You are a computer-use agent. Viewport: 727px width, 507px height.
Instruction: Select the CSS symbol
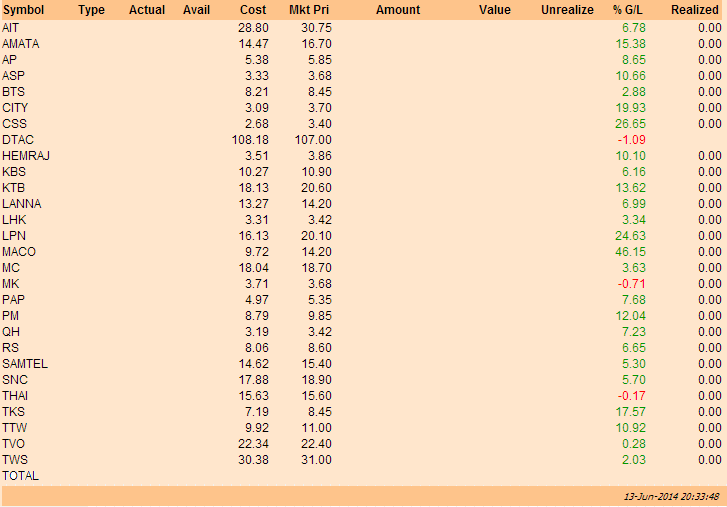pos(14,124)
